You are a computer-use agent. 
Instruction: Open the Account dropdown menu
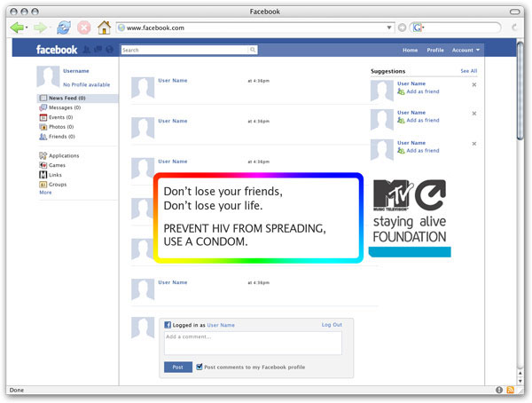pos(465,50)
